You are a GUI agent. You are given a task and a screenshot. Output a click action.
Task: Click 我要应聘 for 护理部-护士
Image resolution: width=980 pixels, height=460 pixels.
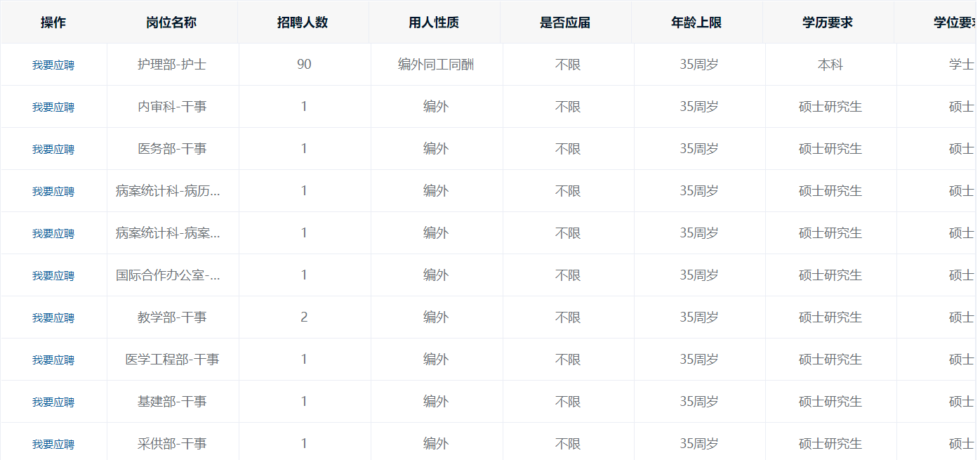click(x=53, y=65)
